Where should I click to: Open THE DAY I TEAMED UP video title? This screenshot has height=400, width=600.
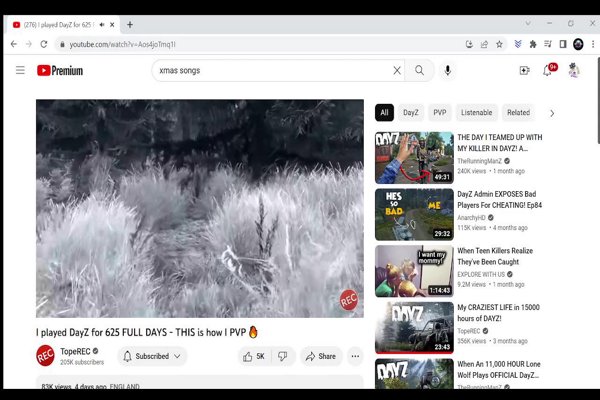click(x=500, y=143)
